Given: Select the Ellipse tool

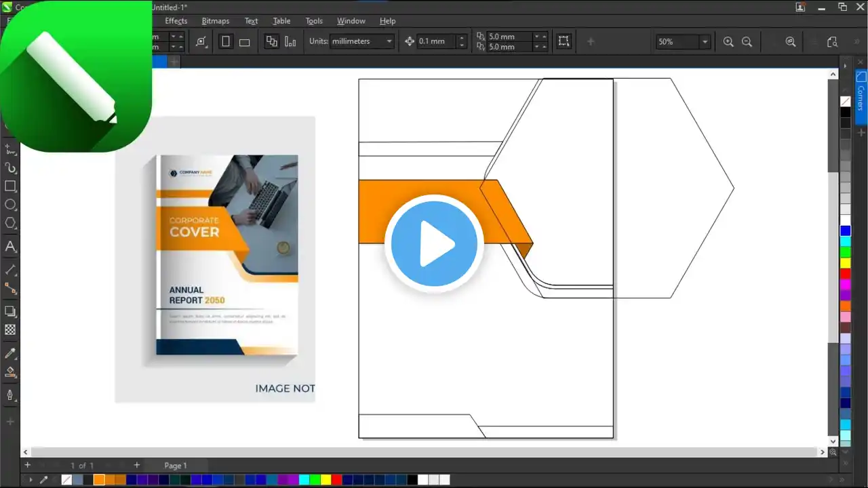Looking at the screenshot, I should (x=10, y=205).
